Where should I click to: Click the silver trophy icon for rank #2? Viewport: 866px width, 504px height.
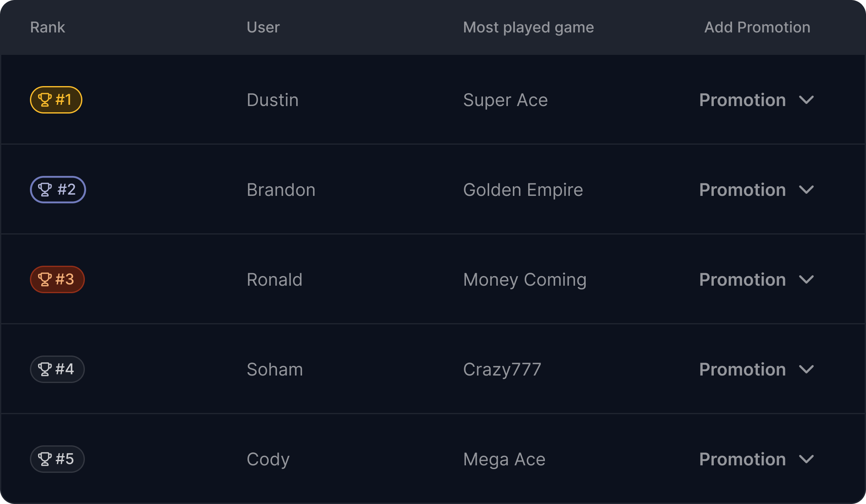pyautogui.click(x=45, y=190)
